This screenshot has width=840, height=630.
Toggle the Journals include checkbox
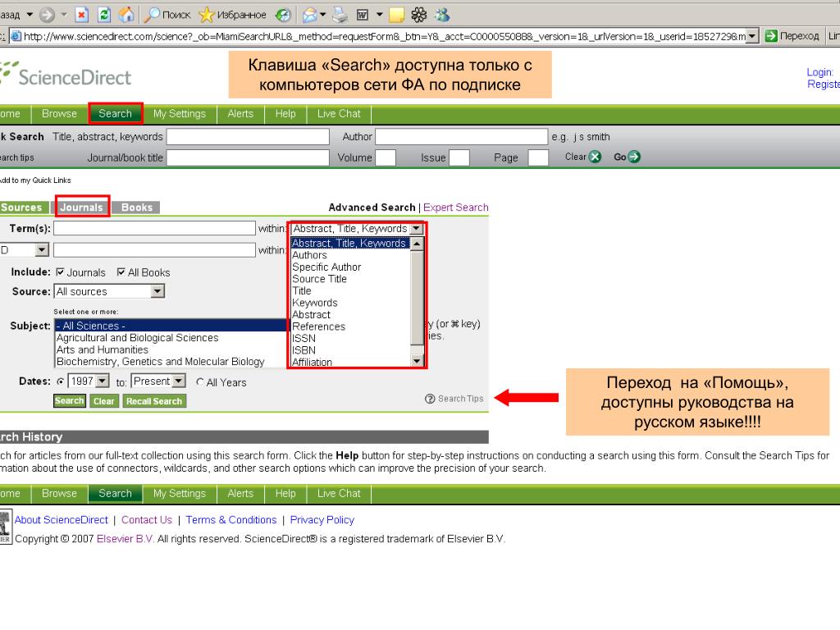[x=61, y=272]
